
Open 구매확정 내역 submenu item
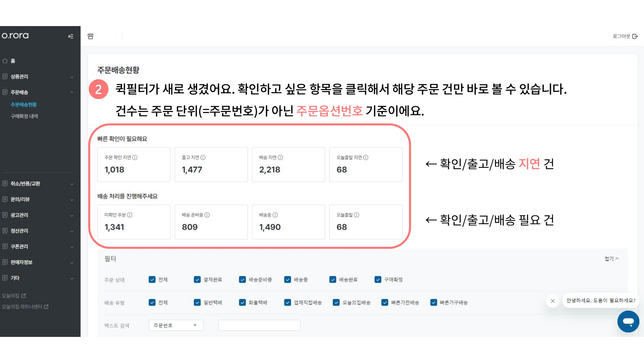coord(24,116)
